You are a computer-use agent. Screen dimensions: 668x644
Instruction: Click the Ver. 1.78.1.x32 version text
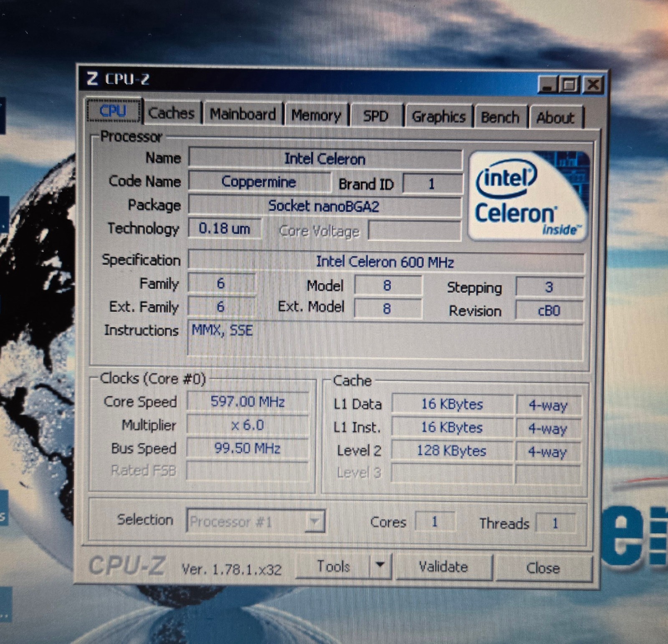click(232, 569)
